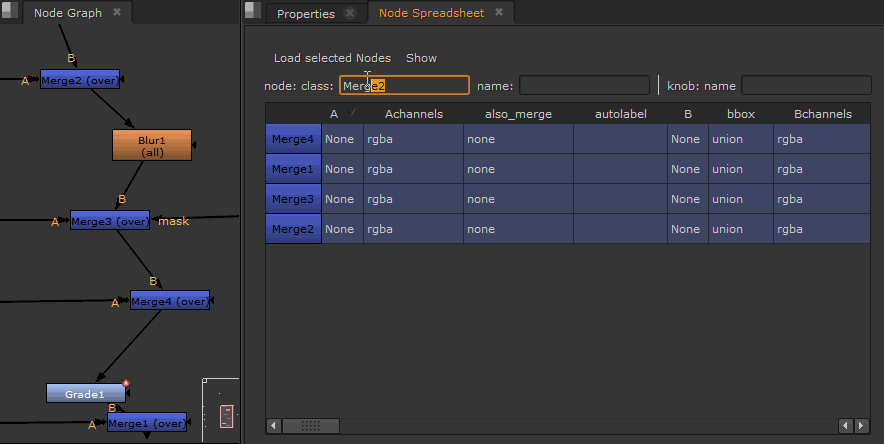Close the Node Graph tab
This screenshot has width=884, height=444.
tap(117, 13)
